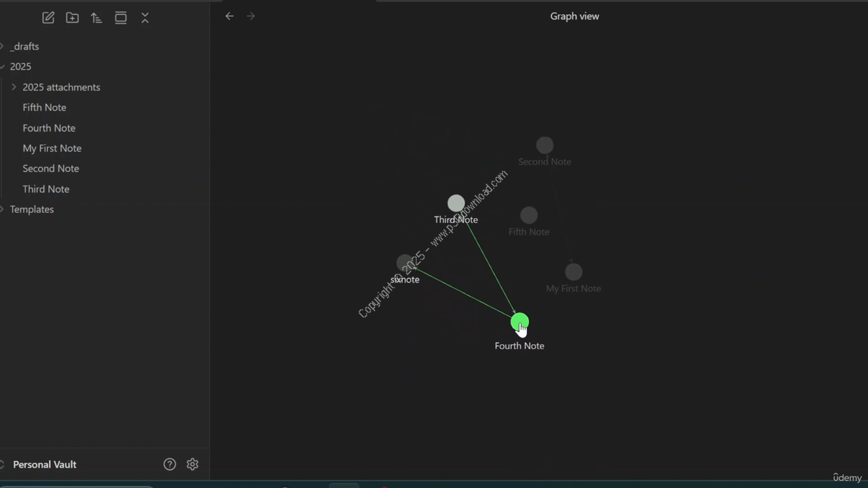The height and width of the screenshot is (488, 868).
Task: Open the help question mark icon
Action: click(170, 464)
